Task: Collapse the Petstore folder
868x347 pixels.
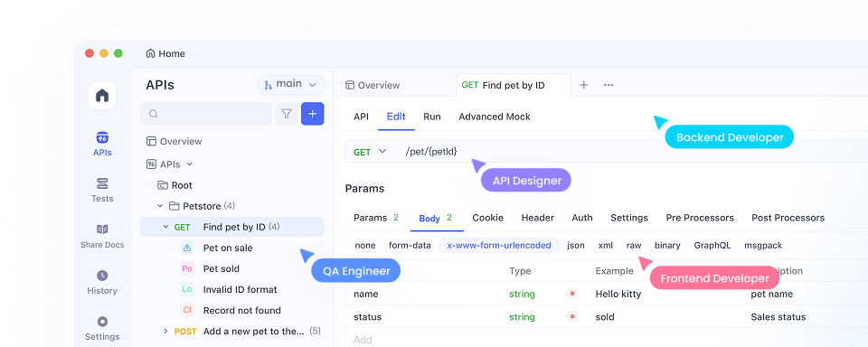Action: click(160, 206)
